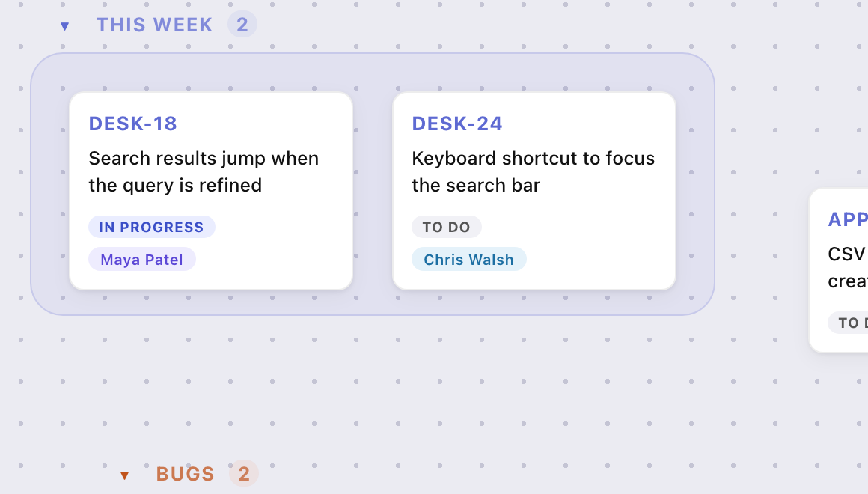Screen dimensions: 868x494
Task: Collapse the BUGS group triangle
Action: pyautogui.click(x=124, y=475)
